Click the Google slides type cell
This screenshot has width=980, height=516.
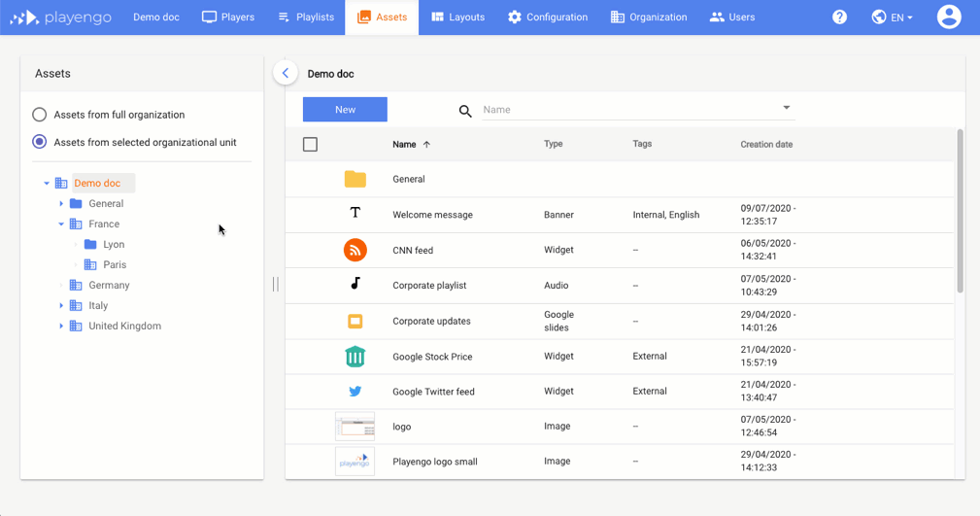pyautogui.click(x=558, y=321)
